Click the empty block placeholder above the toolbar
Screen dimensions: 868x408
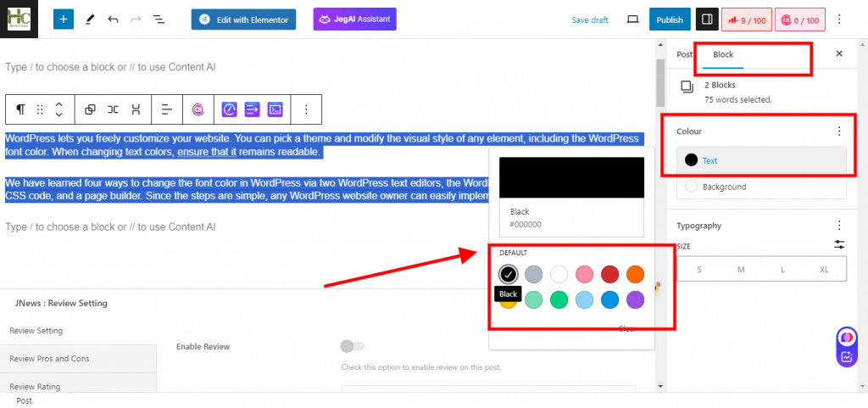tap(111, 67)
